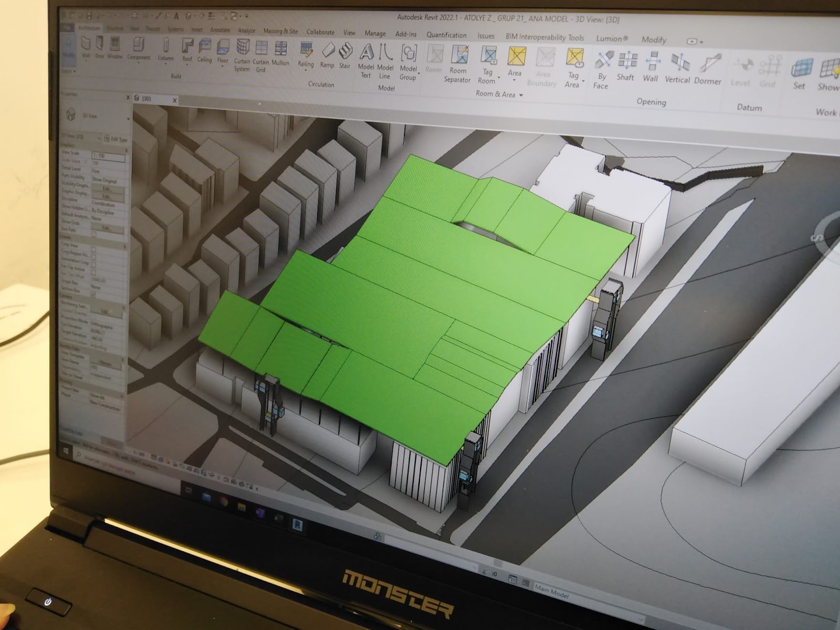Switch to the View ribbon tab
The image size is (840, 630).
349,33
